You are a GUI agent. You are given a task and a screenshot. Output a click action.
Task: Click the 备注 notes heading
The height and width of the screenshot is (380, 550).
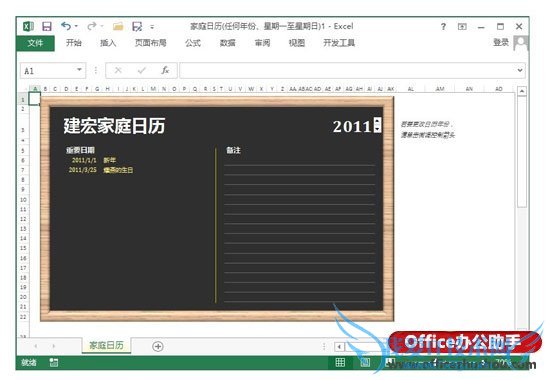coord(233,150)
